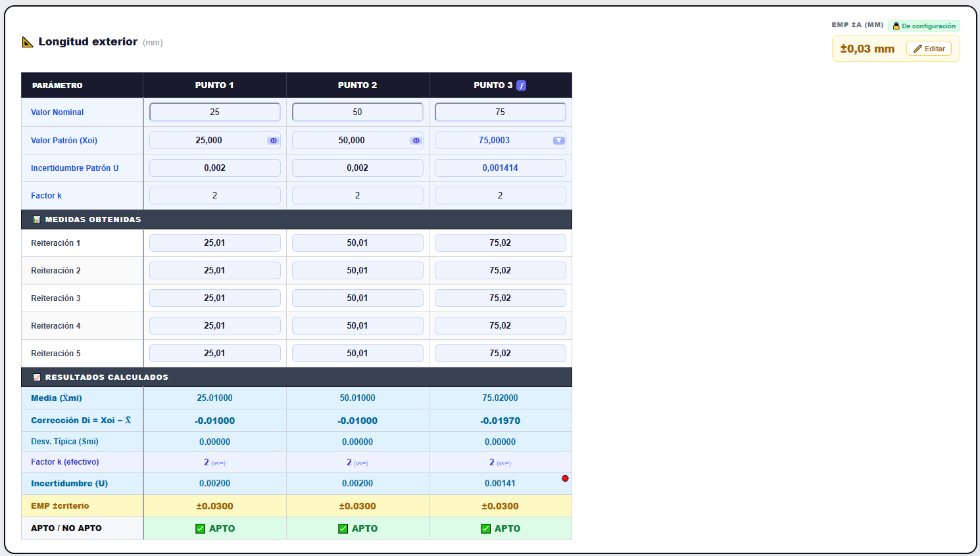This screenshot has height=556, width=980.
Task: Click the function icon next to PUNTO 3
Action: pos(521,85)
